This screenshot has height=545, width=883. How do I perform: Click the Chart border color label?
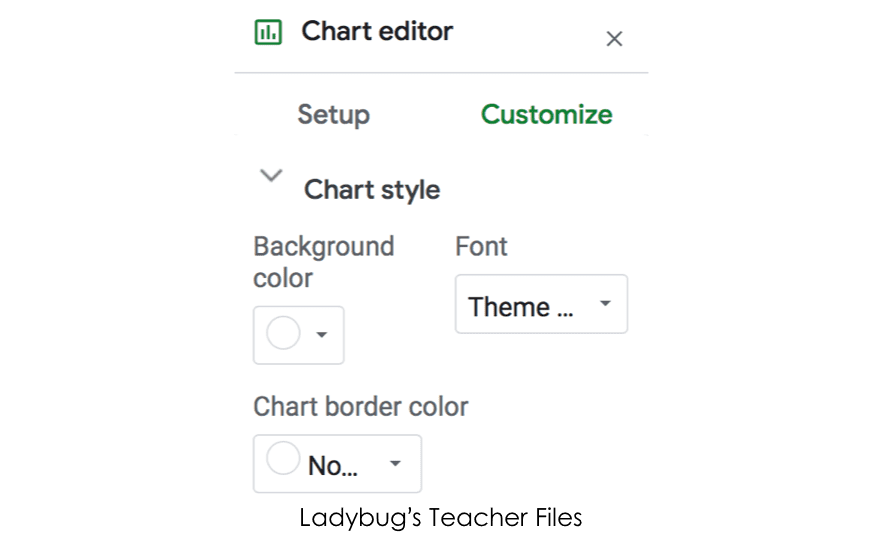click(360, 406)
